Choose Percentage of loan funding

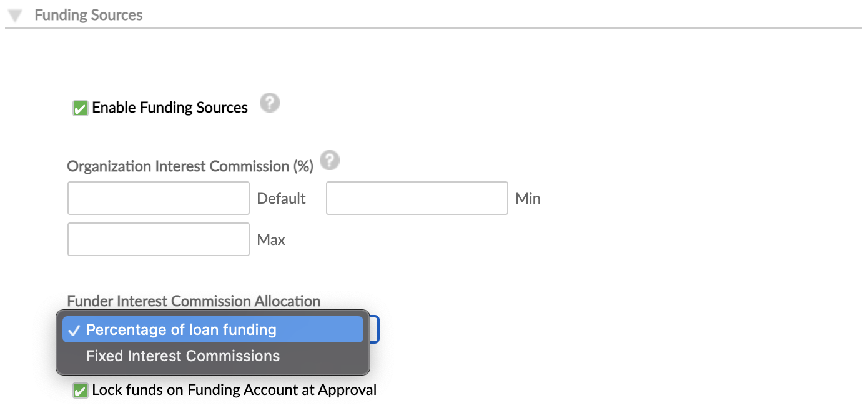coord(182,329)
